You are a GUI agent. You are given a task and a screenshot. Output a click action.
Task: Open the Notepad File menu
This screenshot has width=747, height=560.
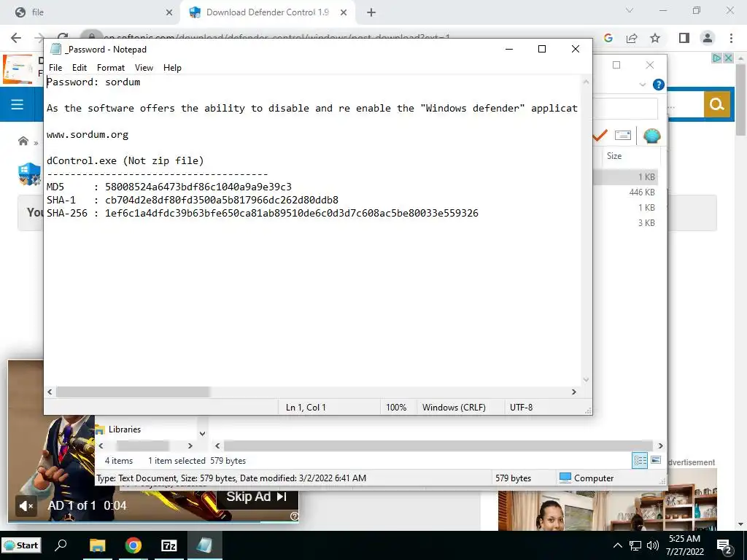point(55,68)
